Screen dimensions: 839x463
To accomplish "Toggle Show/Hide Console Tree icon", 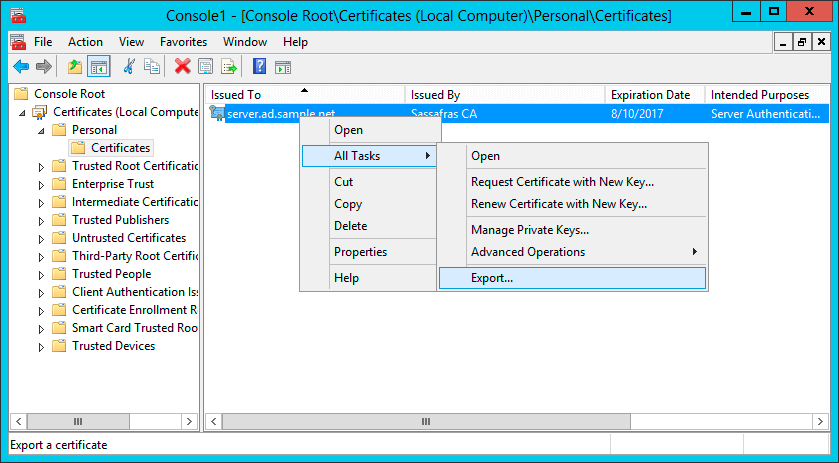I will click(x=99, y=67).
